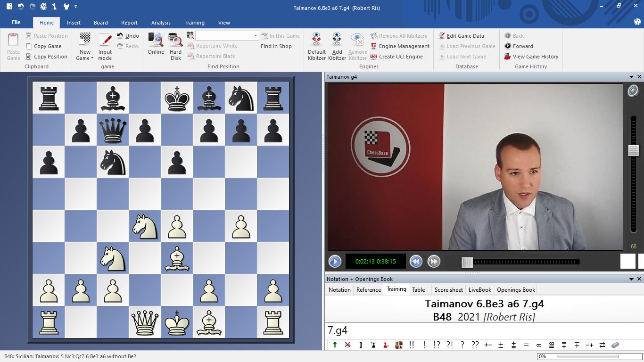The width and height of the screenshot is (644, 362).
Task: Click the white knight on d4
Action: (145, 226)
